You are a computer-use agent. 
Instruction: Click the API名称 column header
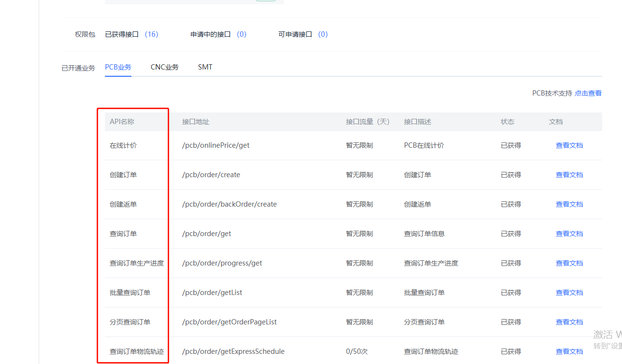click(122, 122)
